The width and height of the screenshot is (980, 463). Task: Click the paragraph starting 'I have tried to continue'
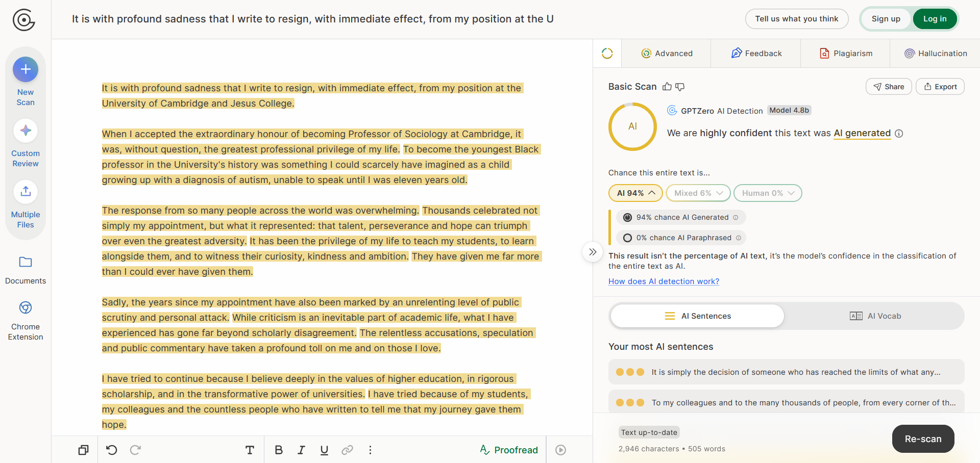(316, 402)
